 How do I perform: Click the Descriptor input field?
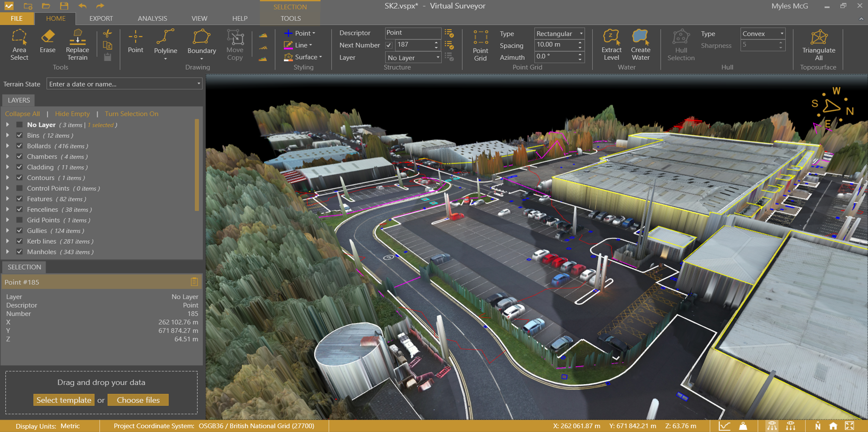pyautogui.click(x=412, y=33)
